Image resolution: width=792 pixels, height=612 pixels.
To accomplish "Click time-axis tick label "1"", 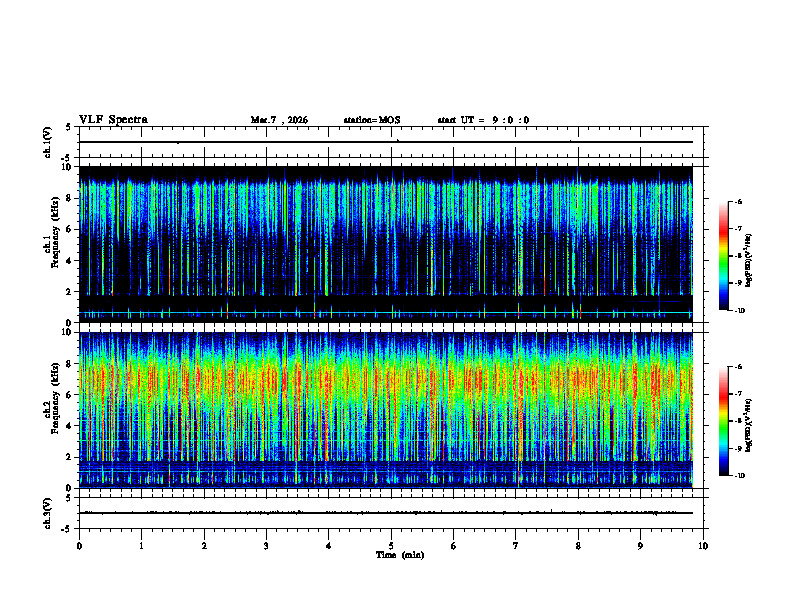I will (141, 546).
